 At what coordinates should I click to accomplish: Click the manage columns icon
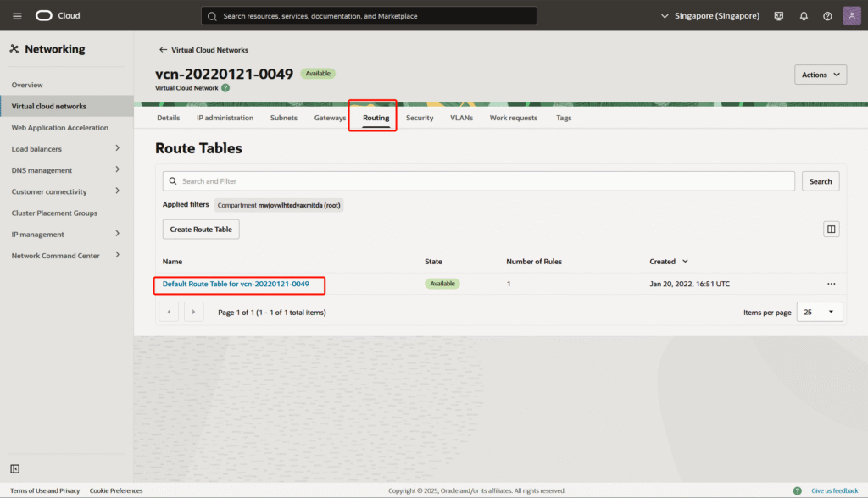[x=831, y=230]
